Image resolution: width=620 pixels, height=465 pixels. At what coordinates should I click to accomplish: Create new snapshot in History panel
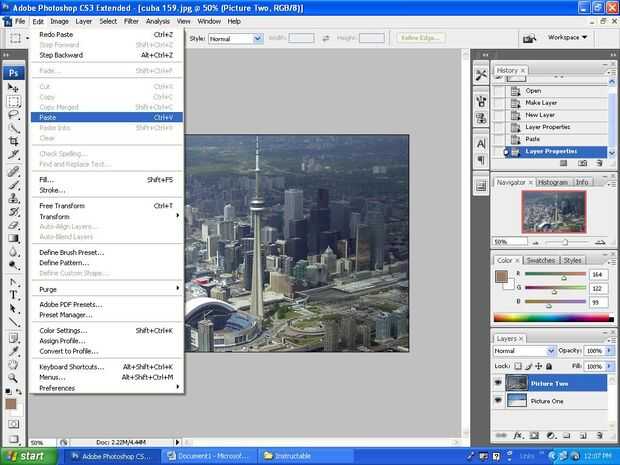click(581, 165)
